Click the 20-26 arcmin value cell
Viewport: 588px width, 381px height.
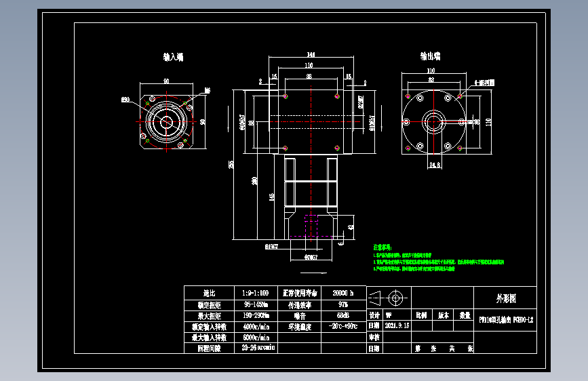pyautogui.click(x=256, y=348)
